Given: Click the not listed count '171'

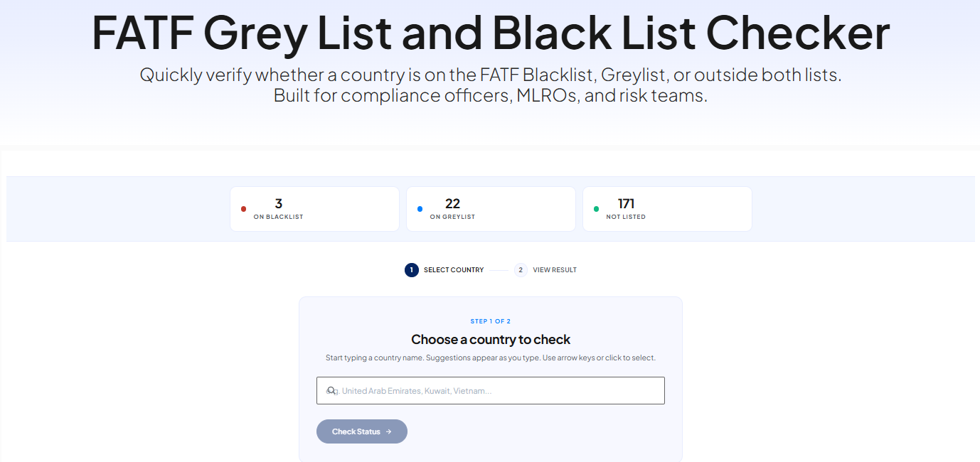Looking at the screenshot, I should click(x=627, y=204).
